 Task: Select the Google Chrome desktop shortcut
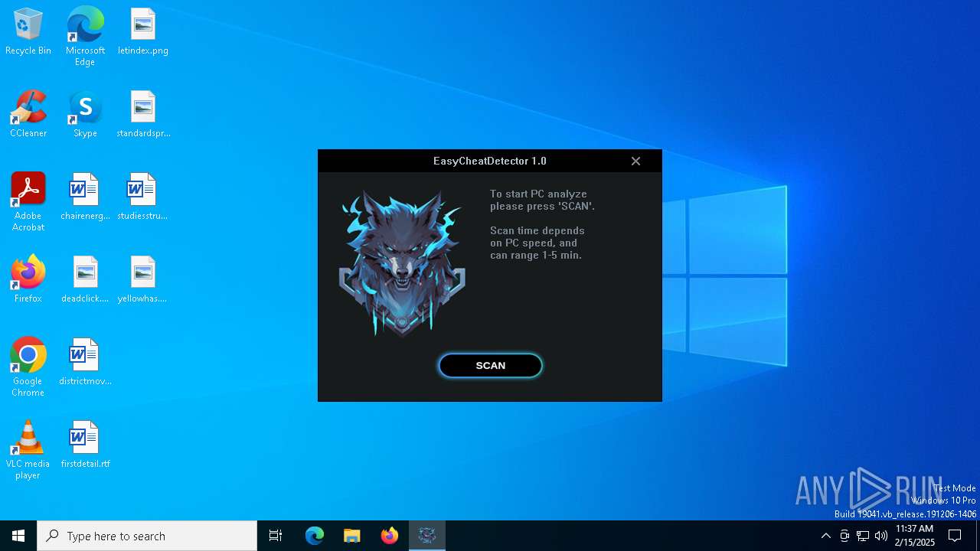pyautogui.click(x=28, y=367)
